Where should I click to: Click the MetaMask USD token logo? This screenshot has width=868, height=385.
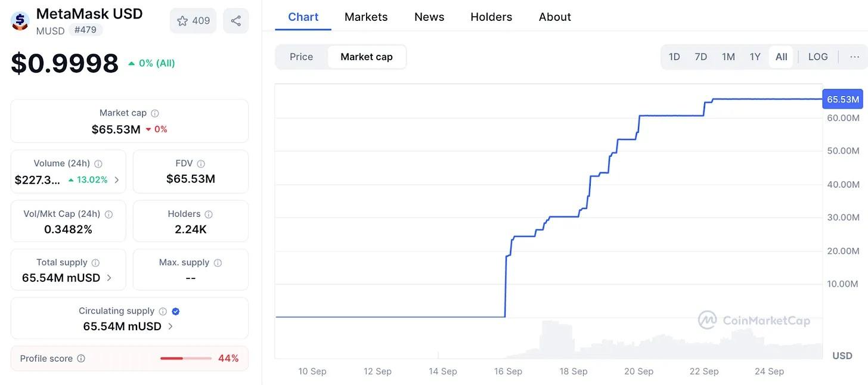pos(20,20)
